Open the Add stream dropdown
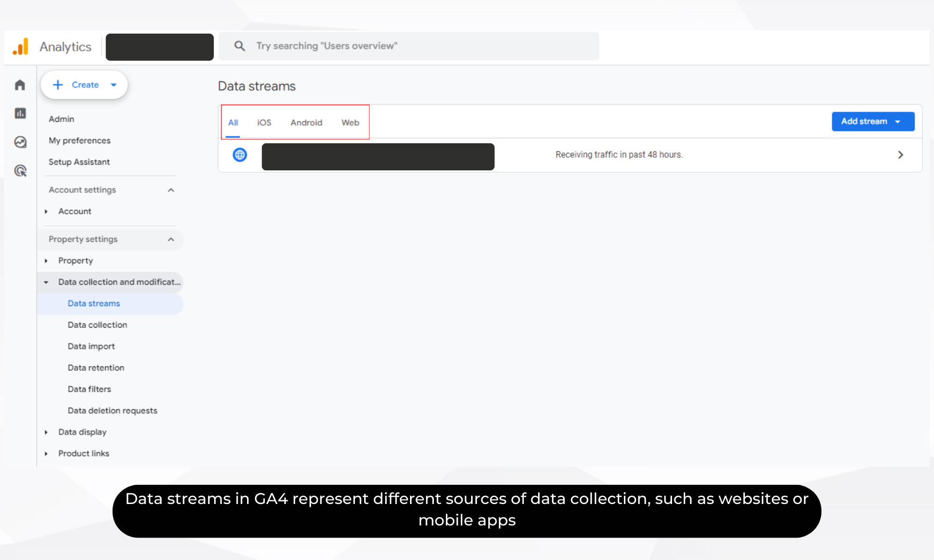This screenshot has height=560, width=934. coord(872,121)
